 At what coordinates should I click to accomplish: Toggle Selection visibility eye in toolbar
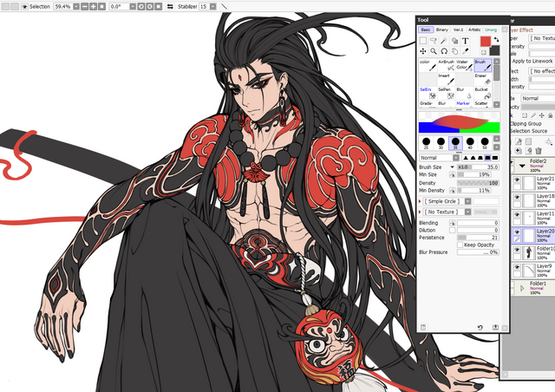tap(24, 6)
